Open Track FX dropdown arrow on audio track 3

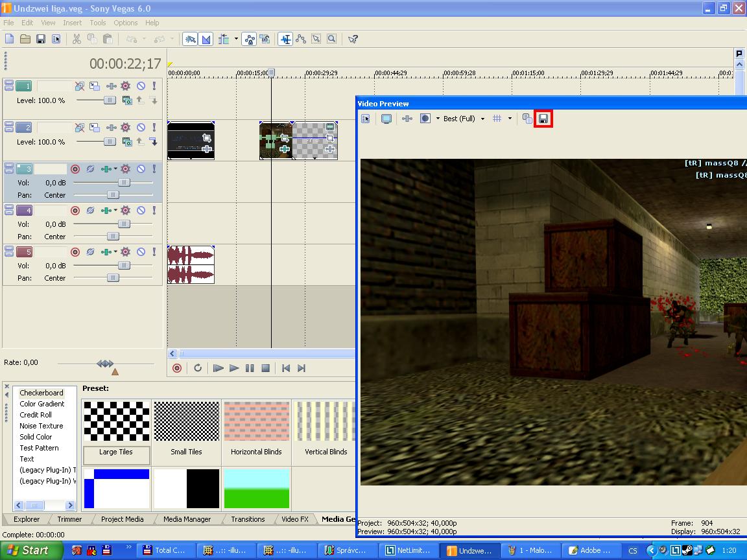point(115,169)
